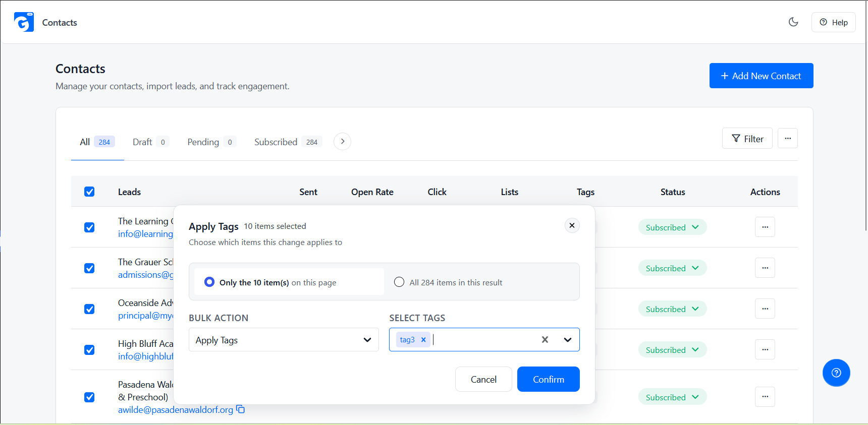This screenshot has width=868, height=425.
Task: Click Cancel in Apply Tags dialog
Action: coord(483,379)
